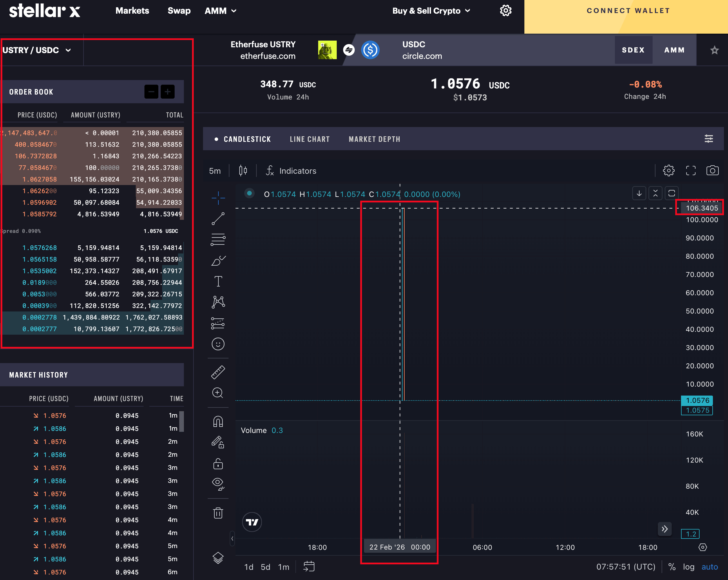Image resolution: width=728 pixels, height=580 pixels.
Task: Select the text annotation tool
Action: [218, 281]
